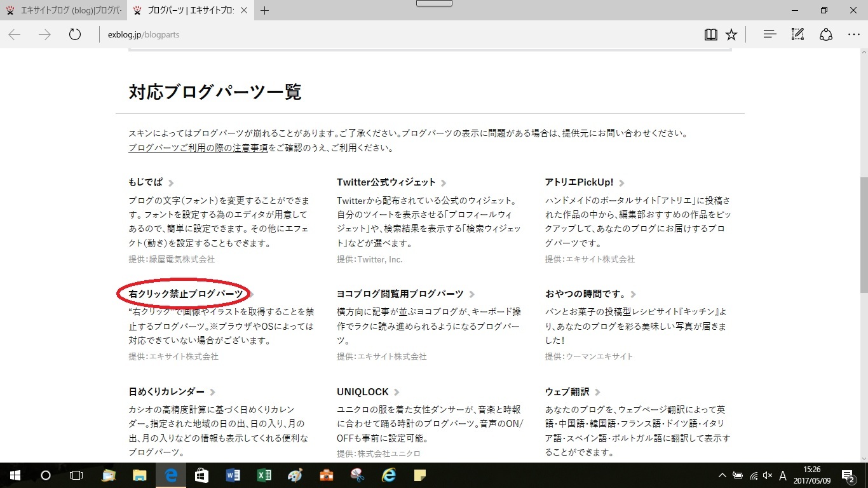Launch the Snipping Tool
The width and height of the screenshot is (868, 488).
click(x=358, y=475)
